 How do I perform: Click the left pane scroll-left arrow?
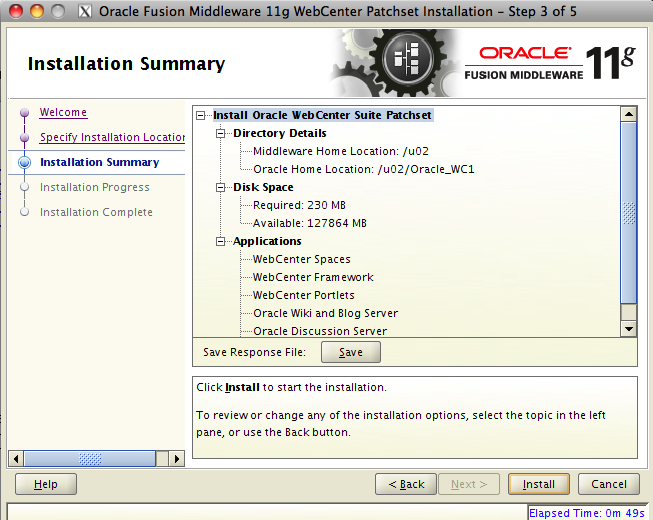[15, 459]
